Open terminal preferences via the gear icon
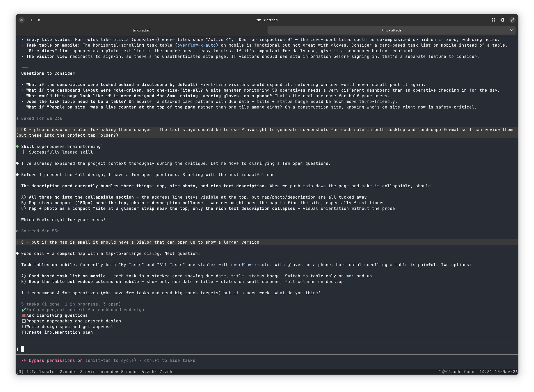 (503, 20)
